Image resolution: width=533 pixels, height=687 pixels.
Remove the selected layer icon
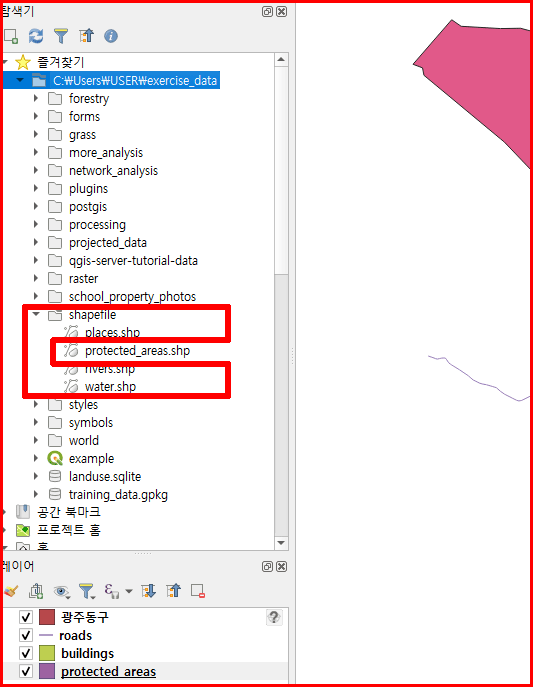[x=198, y=591]
